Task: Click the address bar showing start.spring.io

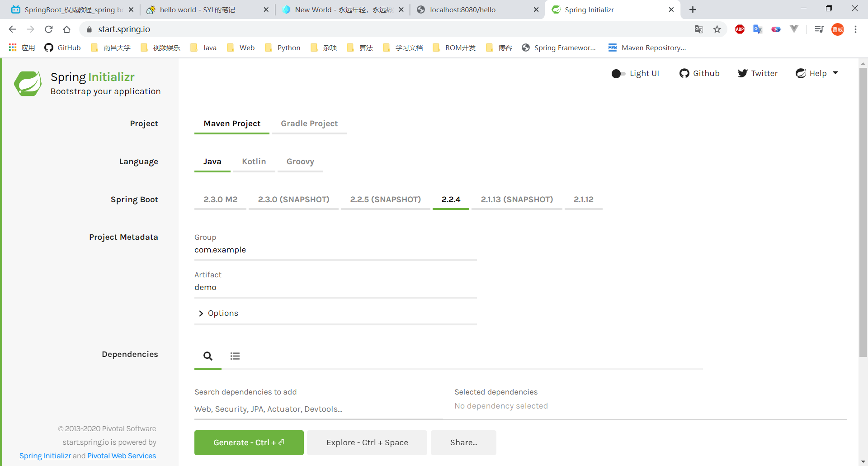Action: pyautogui.click(x=389, y=29)
